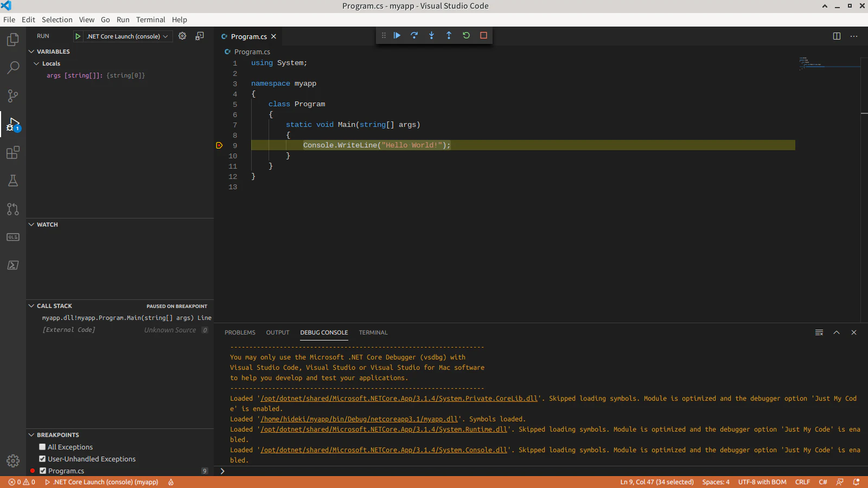Switch to the OUTPUT tab
868x488 pixels.
coord(278,332)
